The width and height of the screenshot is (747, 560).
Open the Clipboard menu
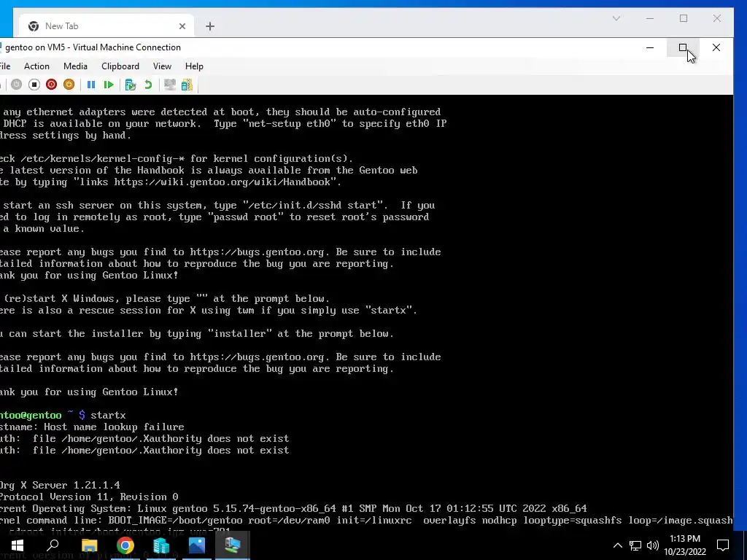(120, 66)
